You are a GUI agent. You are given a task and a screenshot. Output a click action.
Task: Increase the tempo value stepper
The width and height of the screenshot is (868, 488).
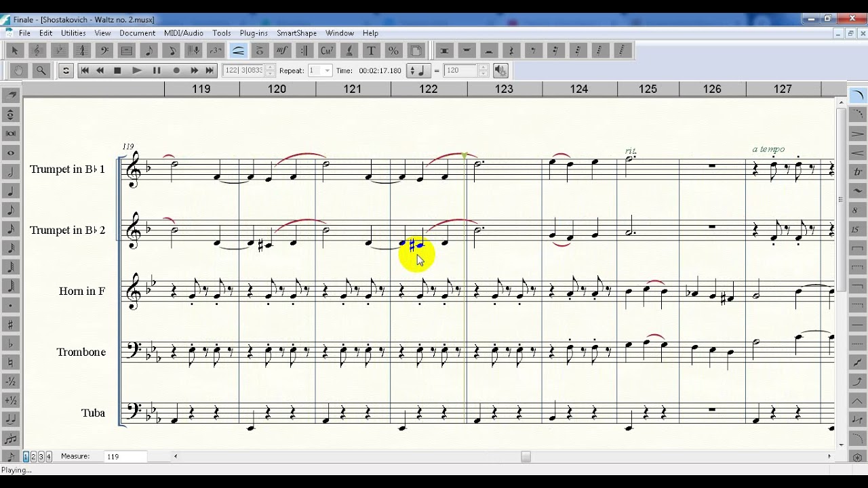click(x=483, y=67)
